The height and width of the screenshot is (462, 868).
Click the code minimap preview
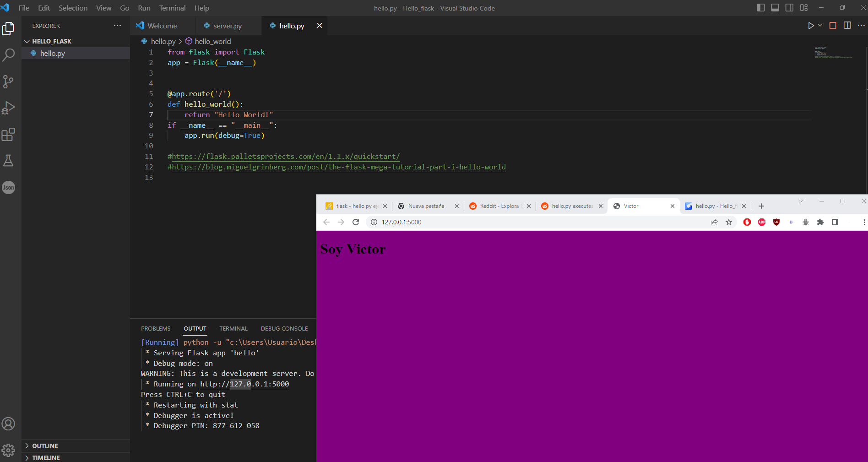[x=833, y=52]
